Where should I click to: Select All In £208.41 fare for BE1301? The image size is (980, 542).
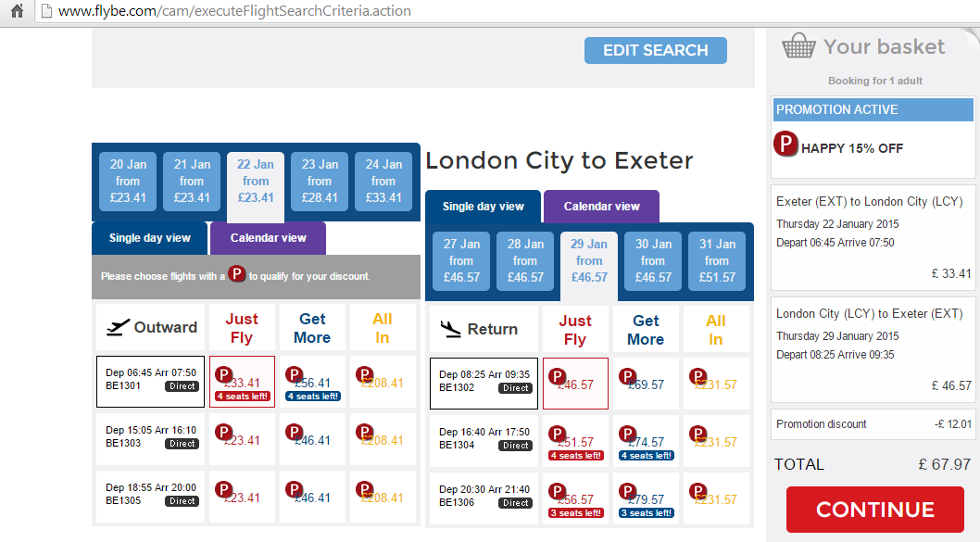point(383,382)
